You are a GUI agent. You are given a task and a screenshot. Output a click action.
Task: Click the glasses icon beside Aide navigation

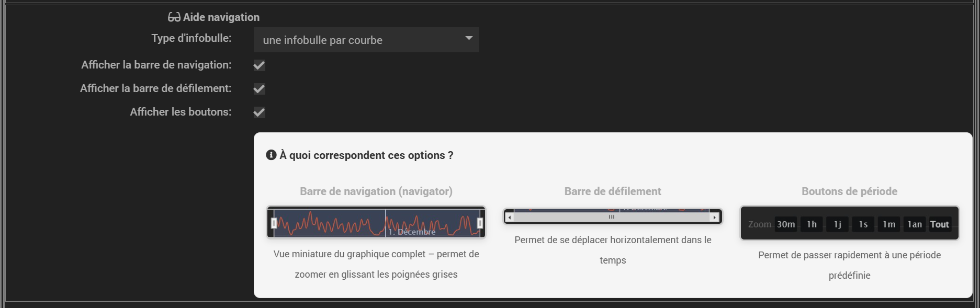tap(174, 17)
